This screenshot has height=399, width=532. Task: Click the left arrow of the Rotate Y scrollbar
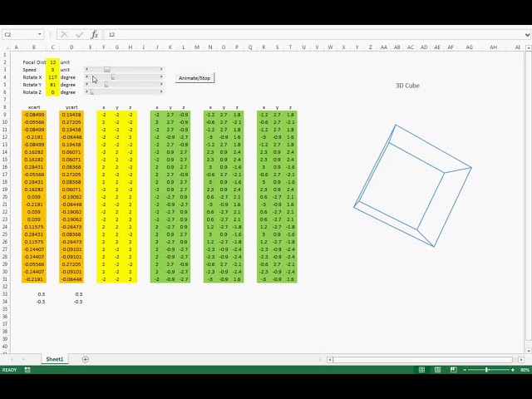point(86,84)
